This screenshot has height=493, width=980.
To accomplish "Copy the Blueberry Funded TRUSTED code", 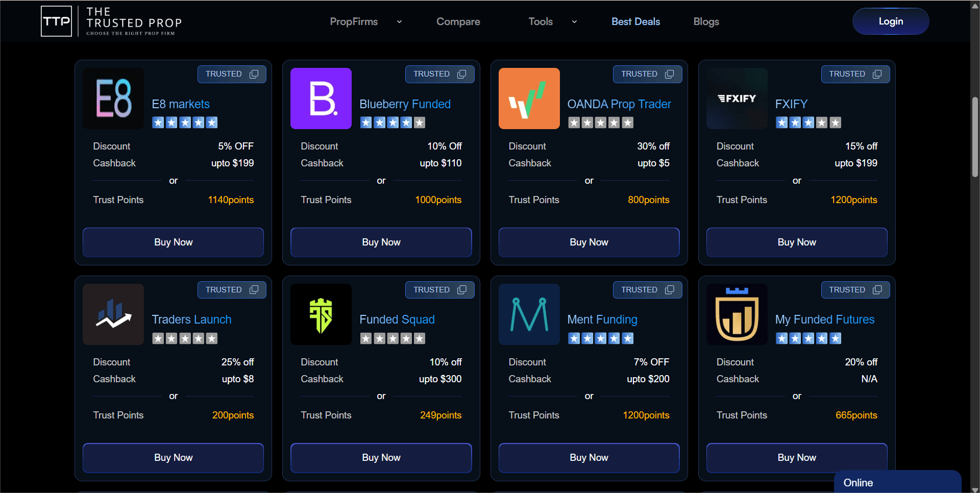I will (461, 74).
